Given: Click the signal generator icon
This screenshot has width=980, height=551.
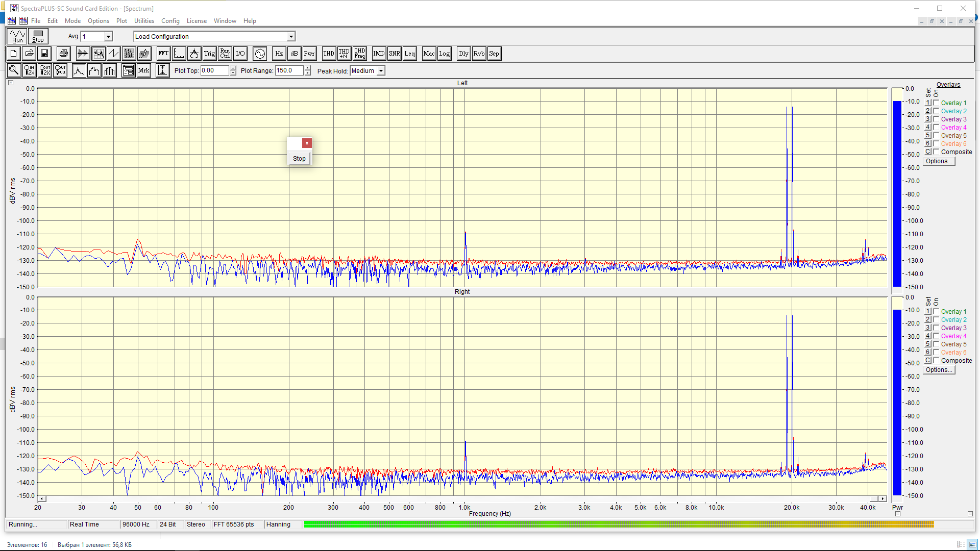Looking at the screenshot, I should click(x=260, y=54).
